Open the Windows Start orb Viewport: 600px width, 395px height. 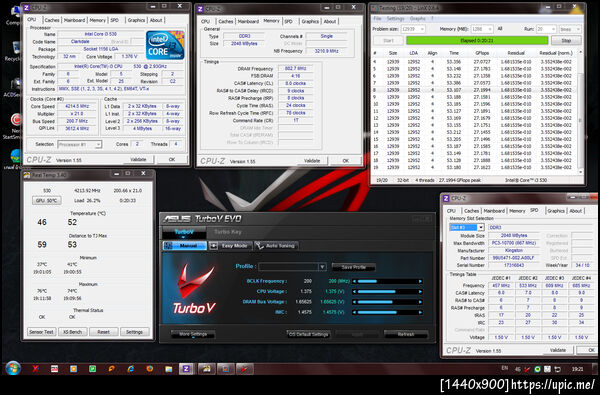13,369
